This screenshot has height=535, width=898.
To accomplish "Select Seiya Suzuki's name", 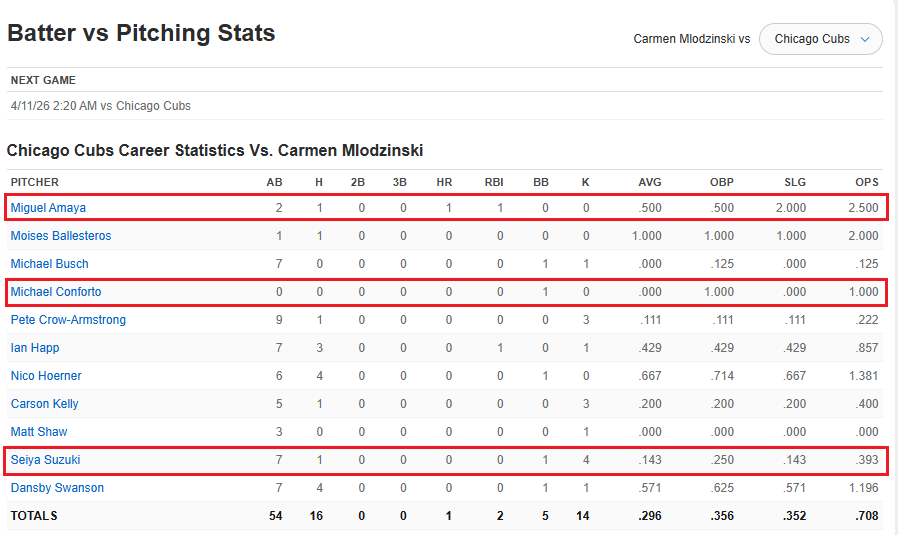I will click(45, 460).
